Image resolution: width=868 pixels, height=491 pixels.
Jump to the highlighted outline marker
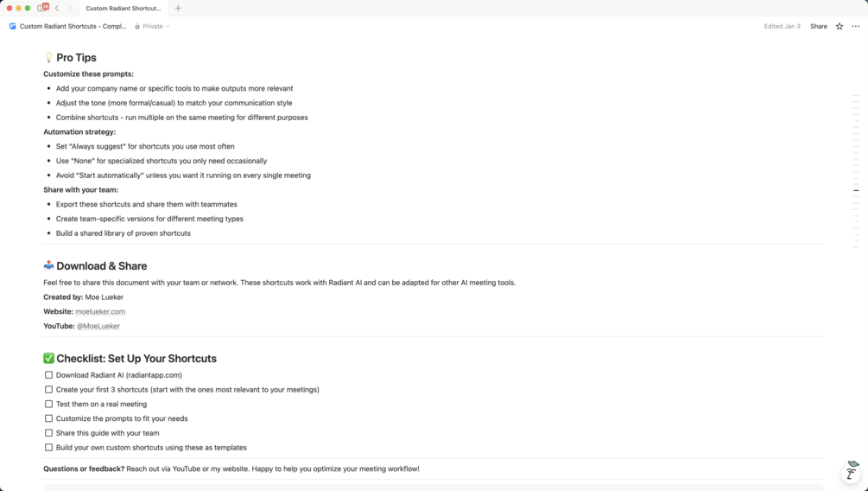856,190
